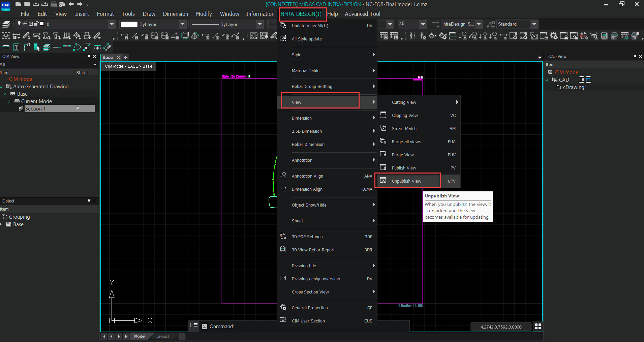Click the layer white color square
Image resolution: width=644 pixels, height=342 pixels.
[x=42, y=24]
